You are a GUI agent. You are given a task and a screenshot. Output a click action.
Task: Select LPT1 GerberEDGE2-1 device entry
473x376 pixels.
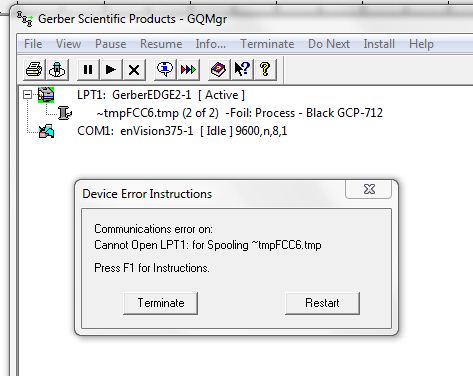coord(161,95)
